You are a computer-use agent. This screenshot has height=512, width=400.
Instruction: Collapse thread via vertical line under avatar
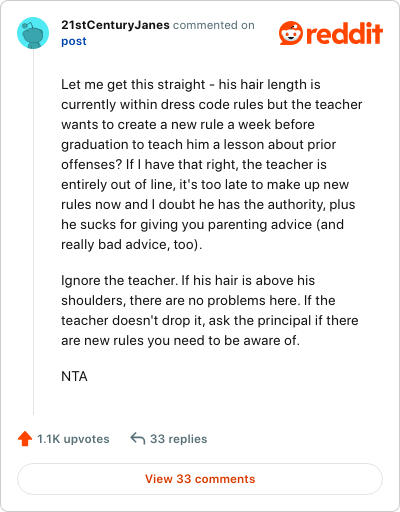(33, 232)
